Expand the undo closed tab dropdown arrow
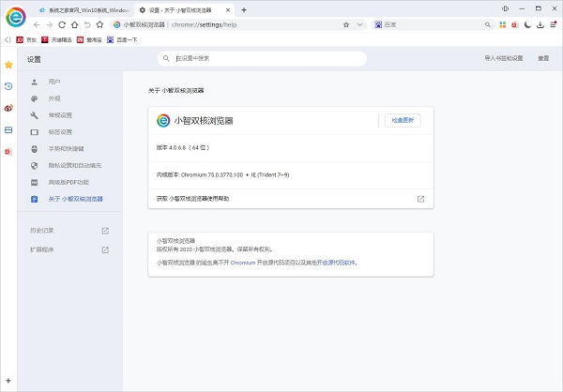Screen dimensions: 563x392 87,23
